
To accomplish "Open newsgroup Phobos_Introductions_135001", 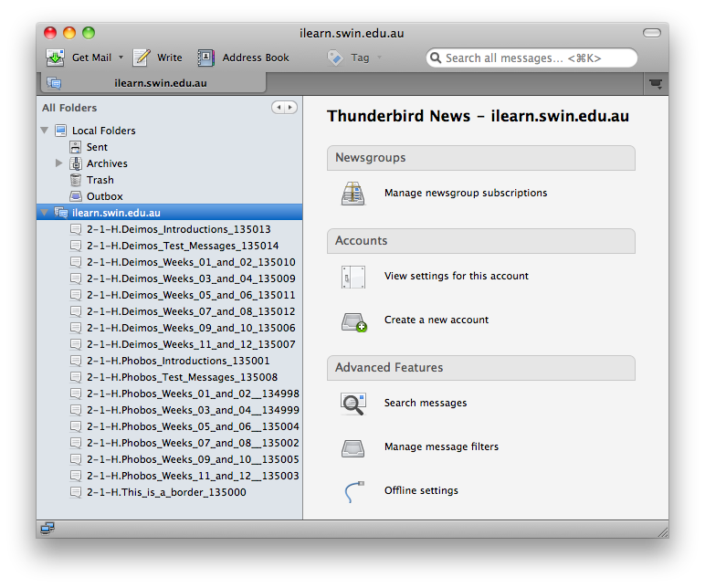I will click(178, 361).
